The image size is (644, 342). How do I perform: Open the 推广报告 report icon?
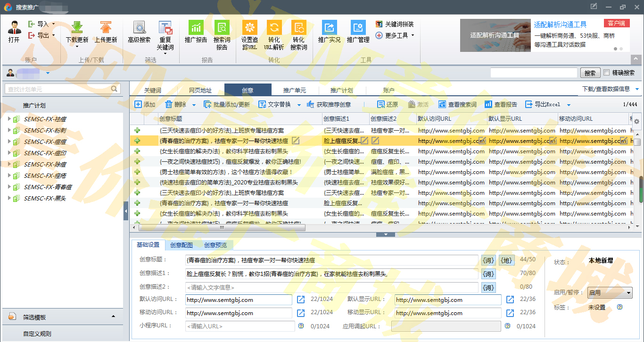pos(196,27)
